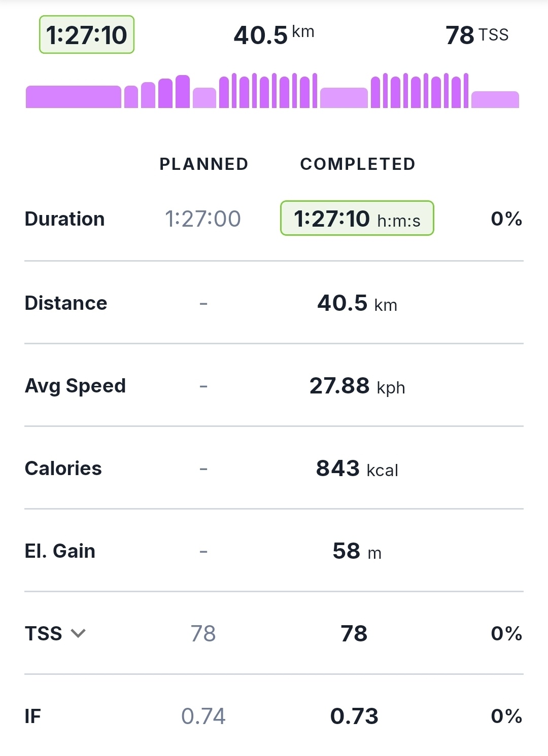Tap the PLANNED column header
Viewport: 548px width, 756px height.
click(203, 164)
